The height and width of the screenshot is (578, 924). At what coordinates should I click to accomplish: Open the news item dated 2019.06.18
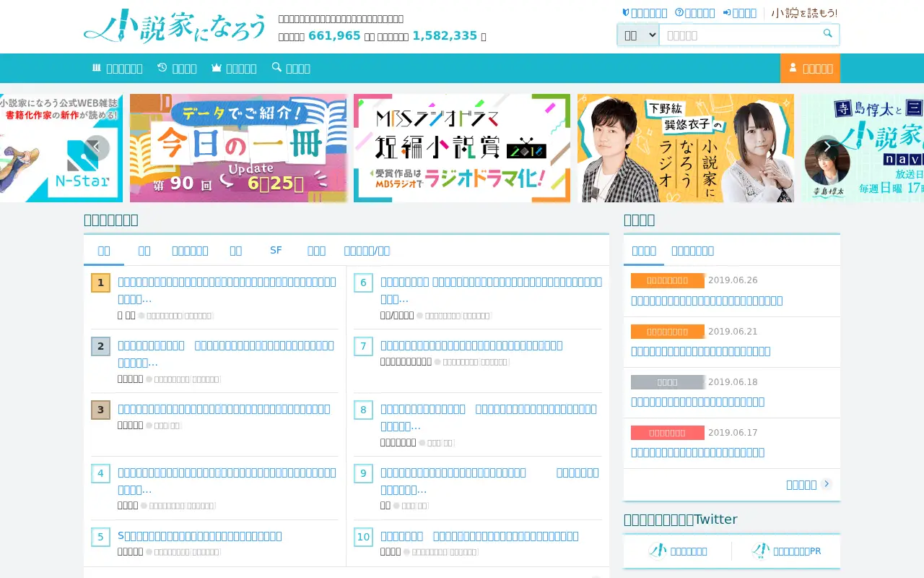[697, 402]
